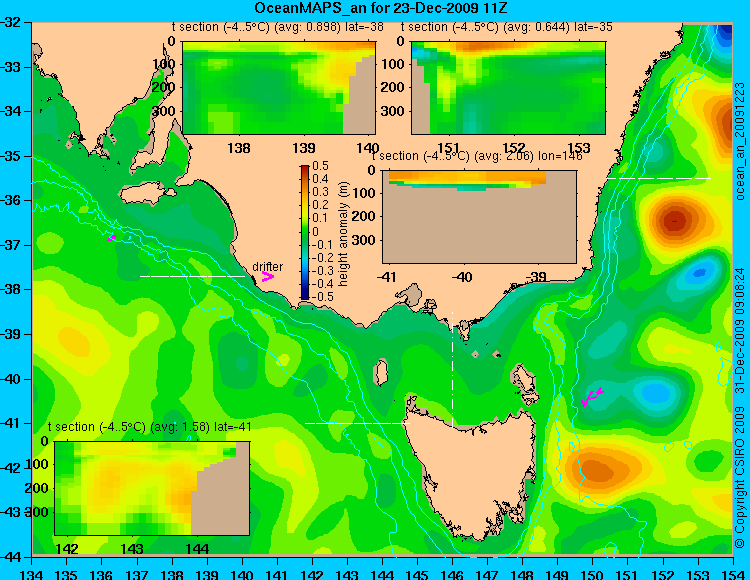This screenshot has width=750, height=580.
Task: Click the -40 tick label under lon=146 section
Action: point(462,277)
